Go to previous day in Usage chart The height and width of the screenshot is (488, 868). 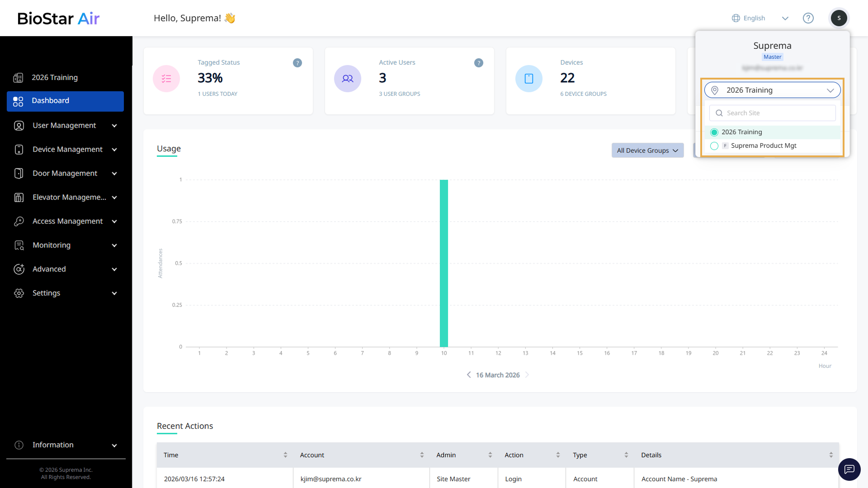tap(469, 375)
